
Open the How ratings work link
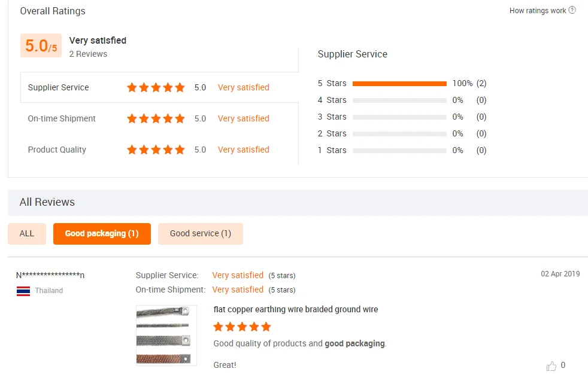(x=537, y=11)
